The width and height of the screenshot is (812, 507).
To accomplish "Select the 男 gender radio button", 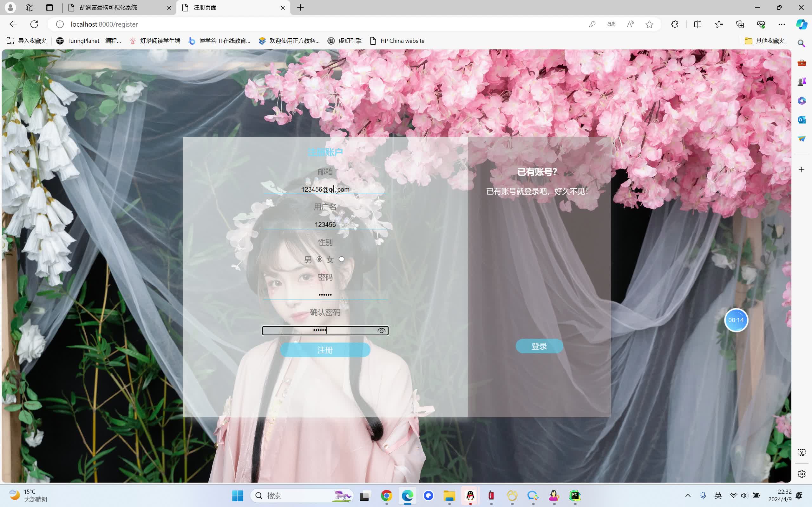I will pyautogui.click(x=319, y=259).
